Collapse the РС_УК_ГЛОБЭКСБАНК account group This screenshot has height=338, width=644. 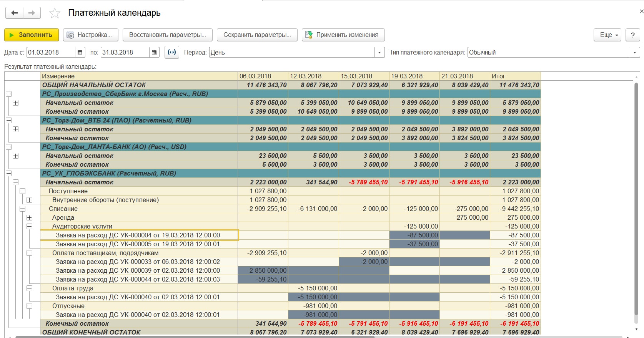8,173
